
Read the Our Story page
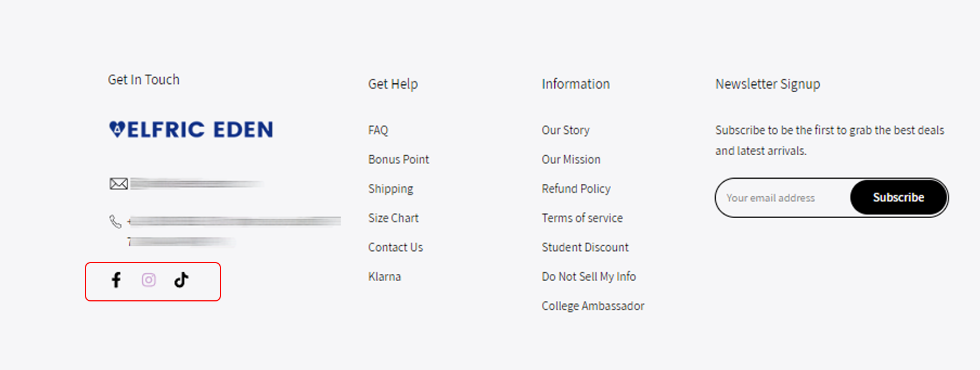pos(566,130)
